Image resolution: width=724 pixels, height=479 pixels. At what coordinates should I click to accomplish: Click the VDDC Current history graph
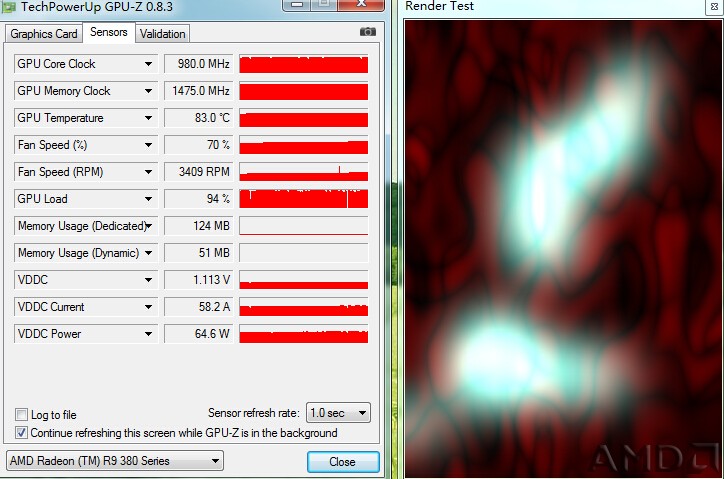click(x=304, y=307)
